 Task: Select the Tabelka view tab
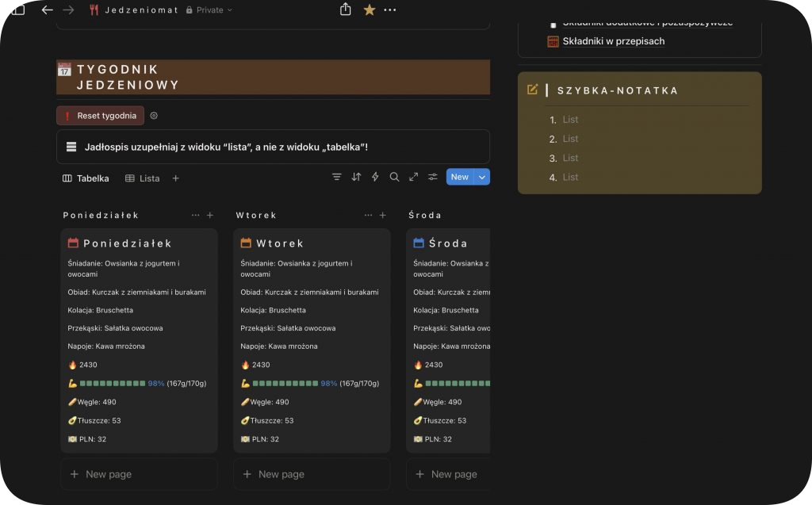[86, 178]
